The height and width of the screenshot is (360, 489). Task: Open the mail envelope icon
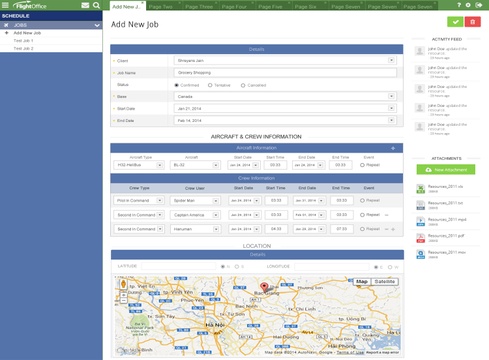(85, 5)
